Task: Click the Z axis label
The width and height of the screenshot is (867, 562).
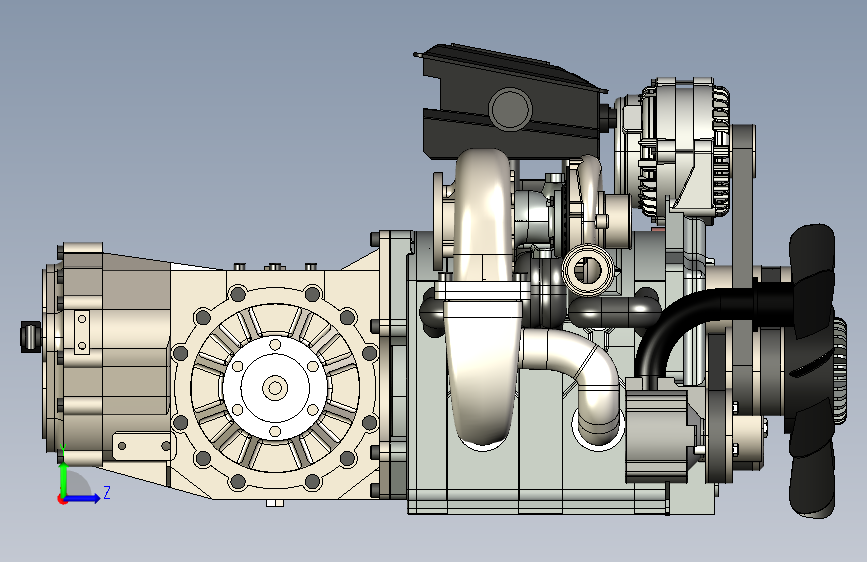Action: (x=107, y=492)
